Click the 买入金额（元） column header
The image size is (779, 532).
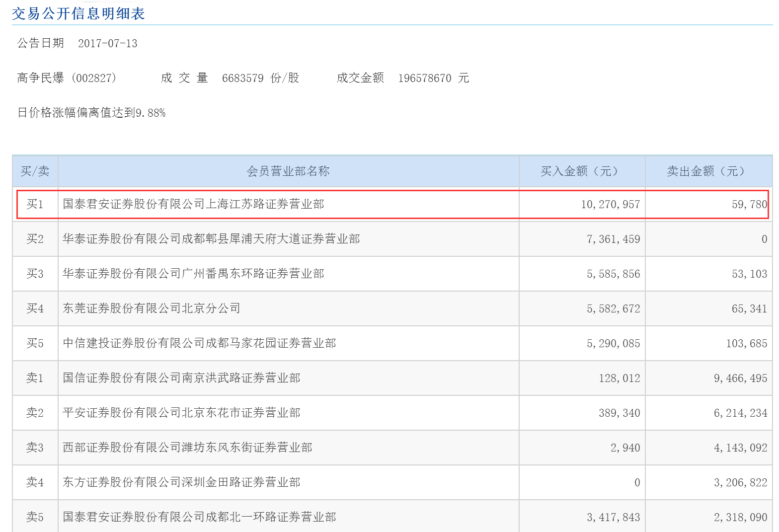[x=582, y=171]
